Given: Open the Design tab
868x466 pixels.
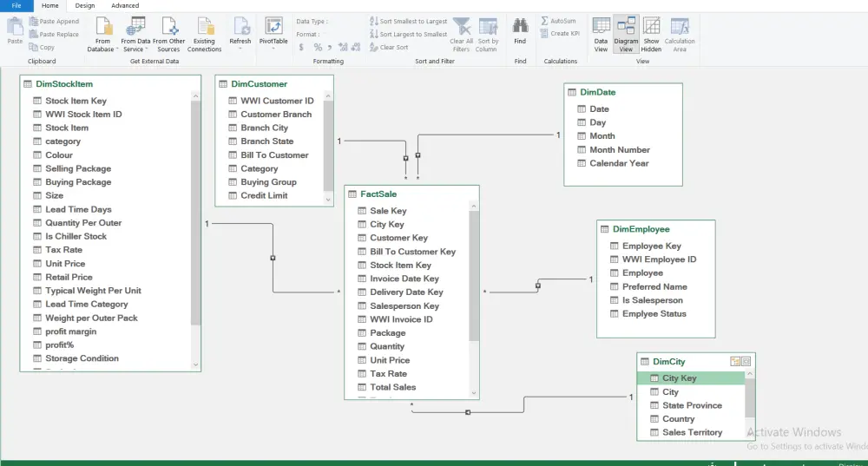Looking at the screenshot, I should [85, 5].
